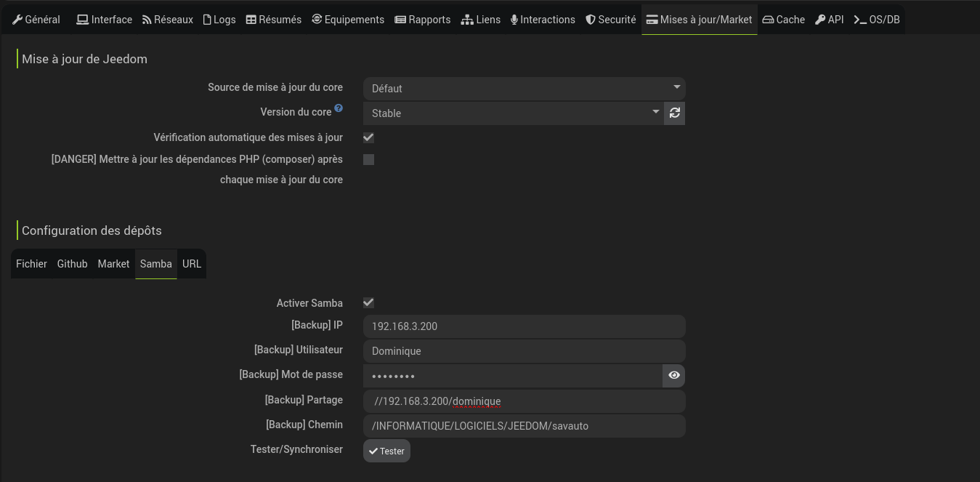
Task: Go to the API tab
Action: [830, 20]
